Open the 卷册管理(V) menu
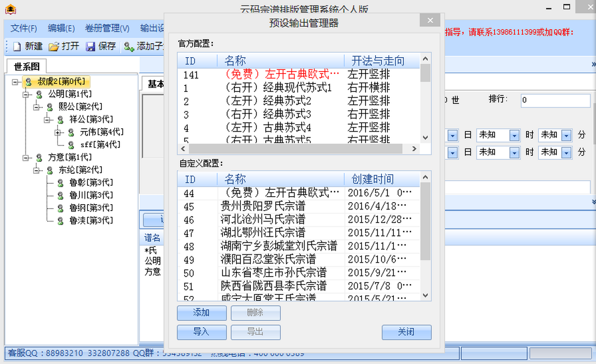Image resolution: width=596 pixels, height=364 pixels. click(107, 28)
